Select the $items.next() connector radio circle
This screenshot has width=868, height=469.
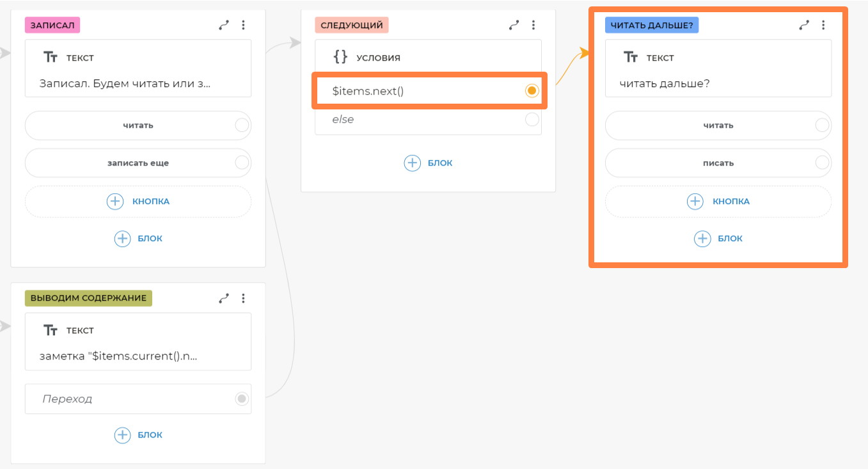pyautogui.click(x=532, y=91)
